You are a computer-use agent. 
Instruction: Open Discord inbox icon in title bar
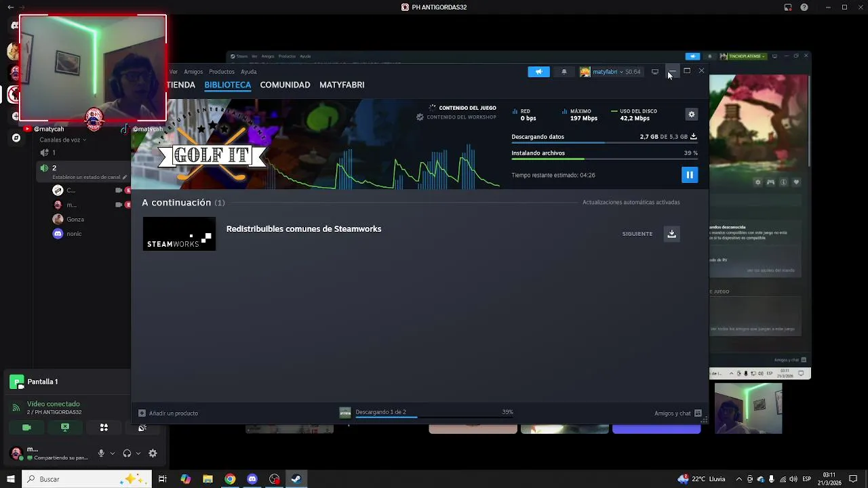787,7
